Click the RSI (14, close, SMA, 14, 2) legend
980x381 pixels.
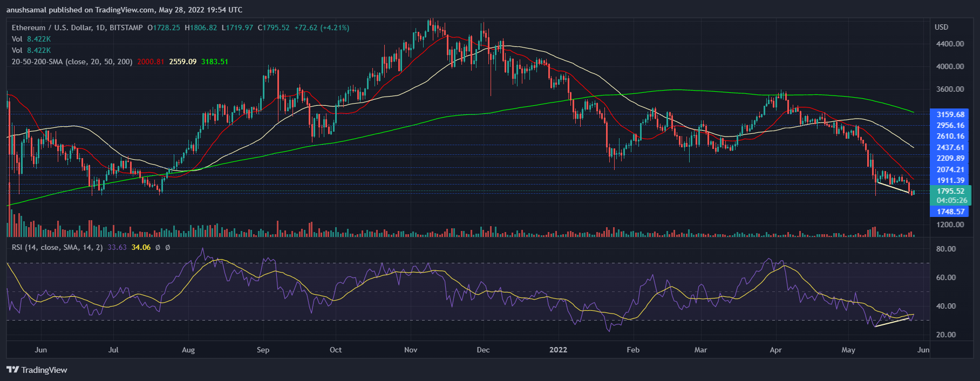click(57, 247)
